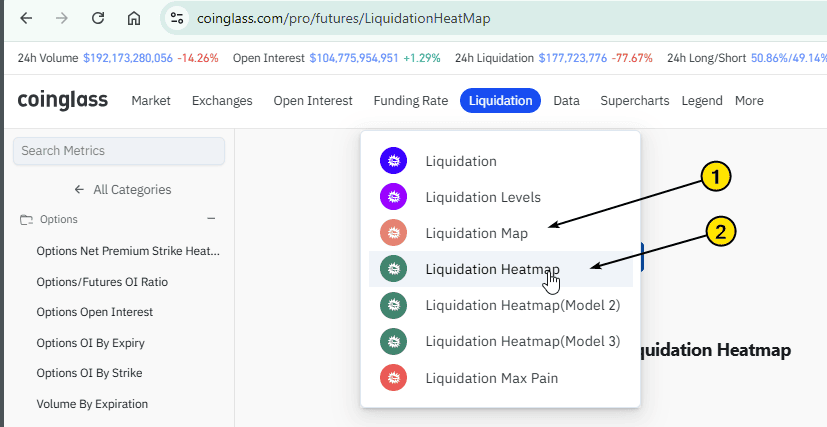Open site information icon in address bar
This screenshot has width=827, height=427.
[177, 18]
